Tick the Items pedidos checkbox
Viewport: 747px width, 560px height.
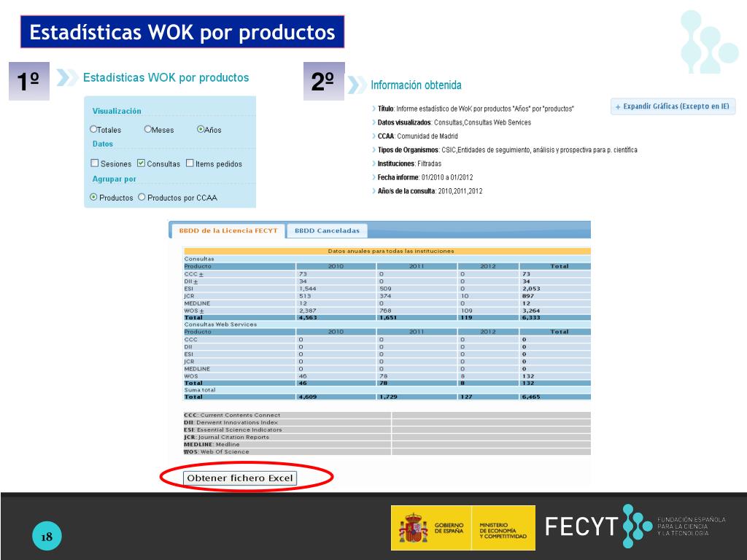click(190, 163)
